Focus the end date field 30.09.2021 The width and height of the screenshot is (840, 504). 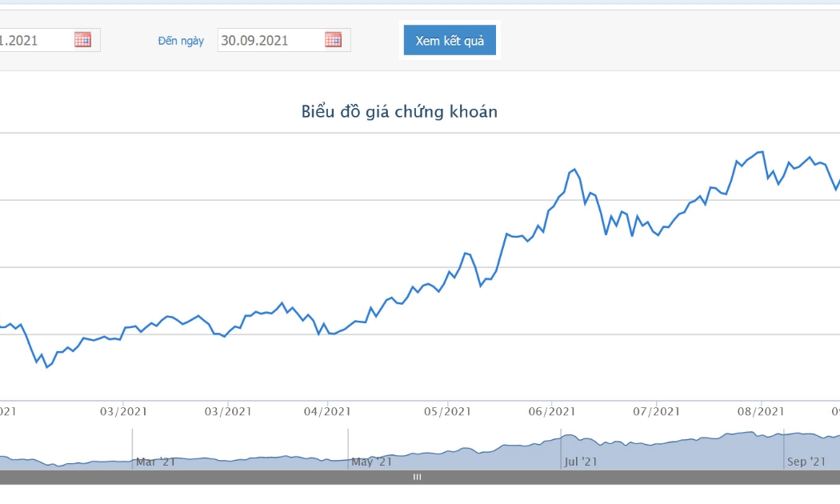click(284, 40)
